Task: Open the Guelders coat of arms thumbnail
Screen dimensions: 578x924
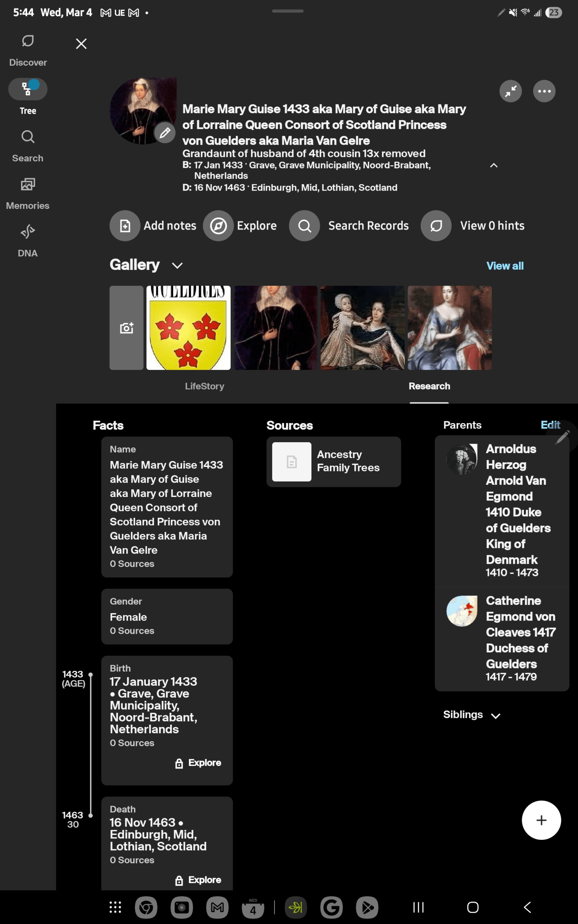Action: pyautogui.click(x=188, y=328)
